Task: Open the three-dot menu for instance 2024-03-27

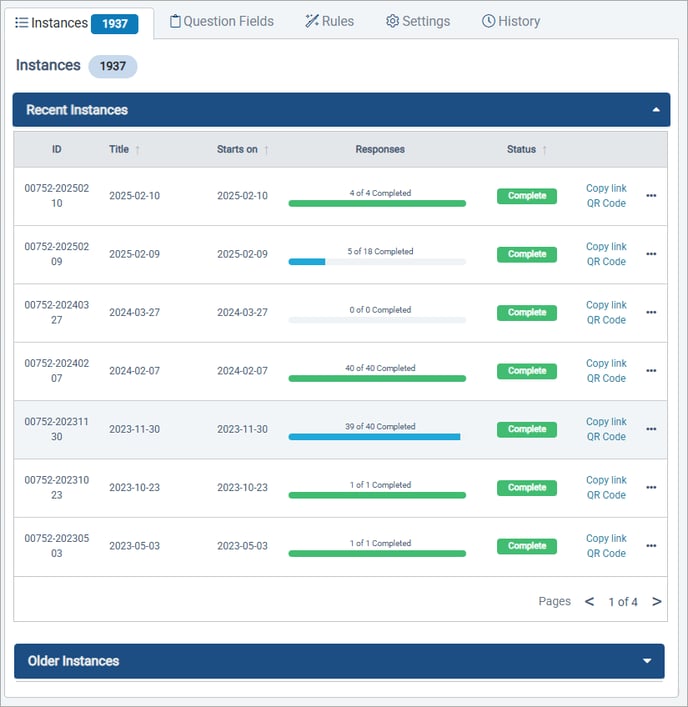Action: [651, 312]
